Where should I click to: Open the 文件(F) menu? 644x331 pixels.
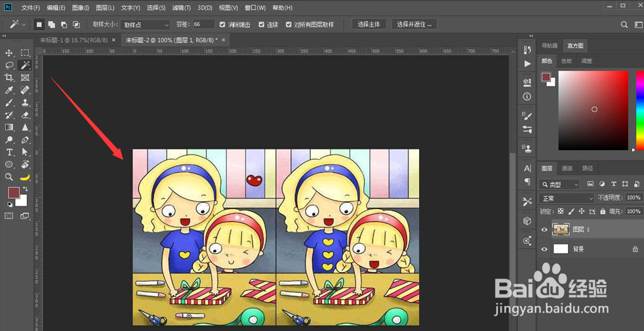[30, 8]
